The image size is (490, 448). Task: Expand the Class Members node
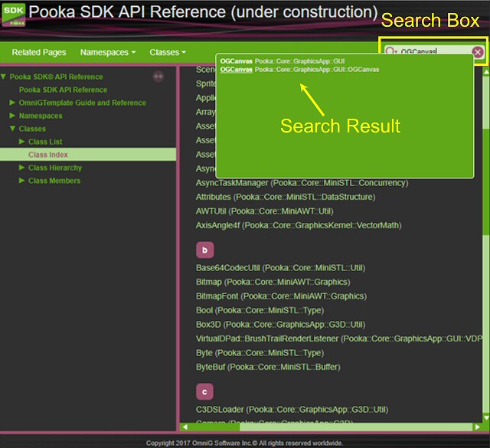pos(22,181)
